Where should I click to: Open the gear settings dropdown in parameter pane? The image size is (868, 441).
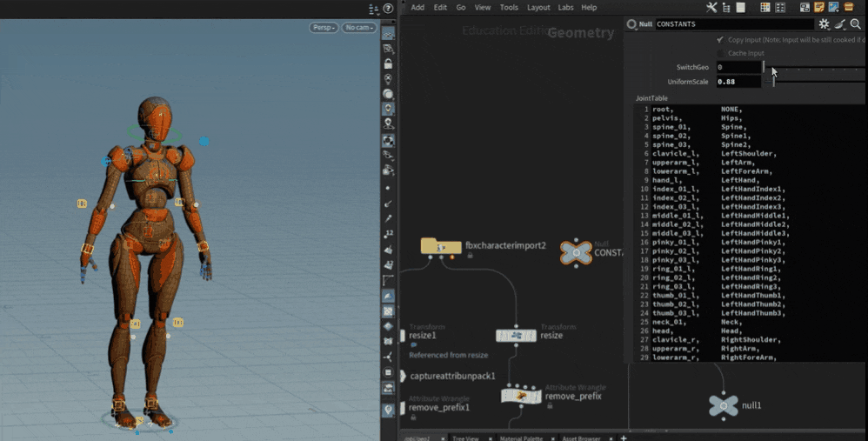click(x=825, y=23)
